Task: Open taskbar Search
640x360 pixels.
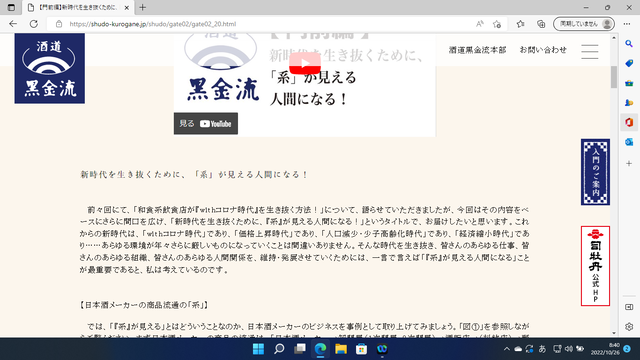Action: (279, 349)
